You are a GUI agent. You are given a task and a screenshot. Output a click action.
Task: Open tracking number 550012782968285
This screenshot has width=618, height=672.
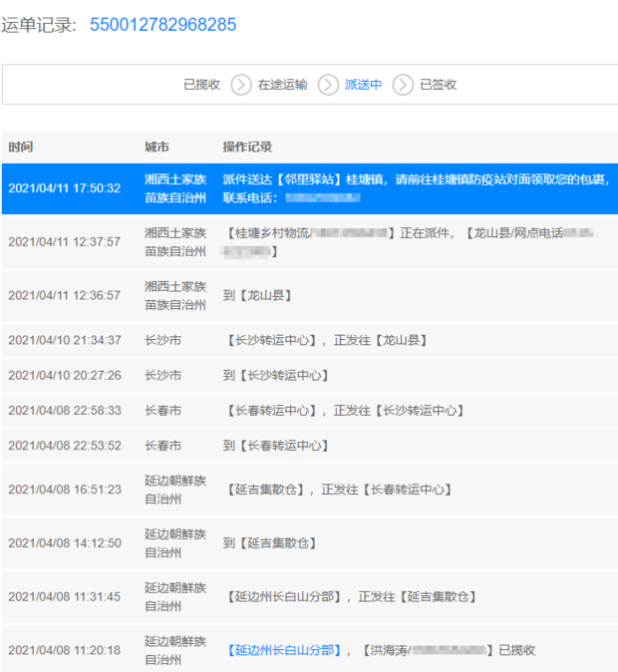click(x=162, y=25)
